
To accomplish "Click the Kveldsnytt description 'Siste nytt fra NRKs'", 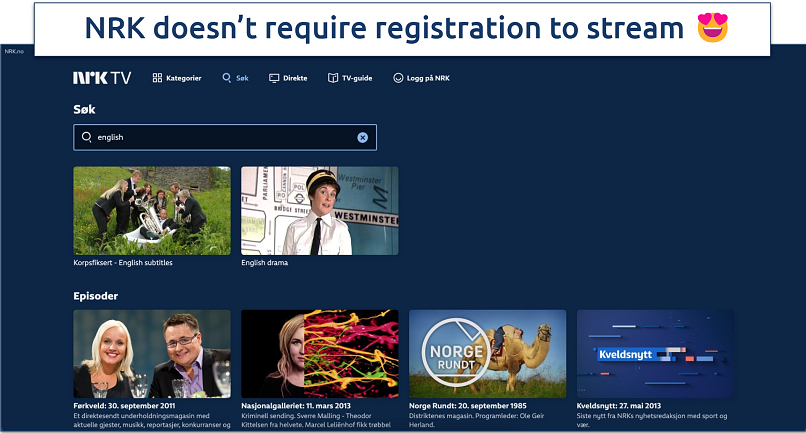I will tap(608, 415).
